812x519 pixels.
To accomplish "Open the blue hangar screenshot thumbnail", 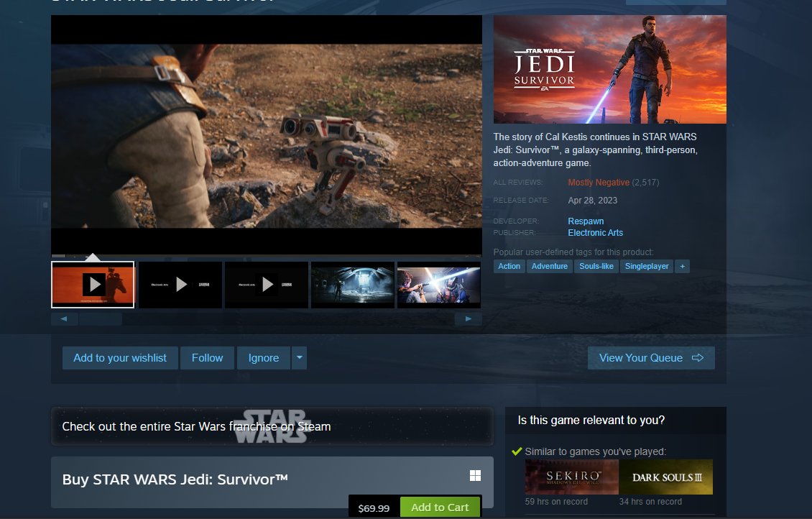I will 353,285.
